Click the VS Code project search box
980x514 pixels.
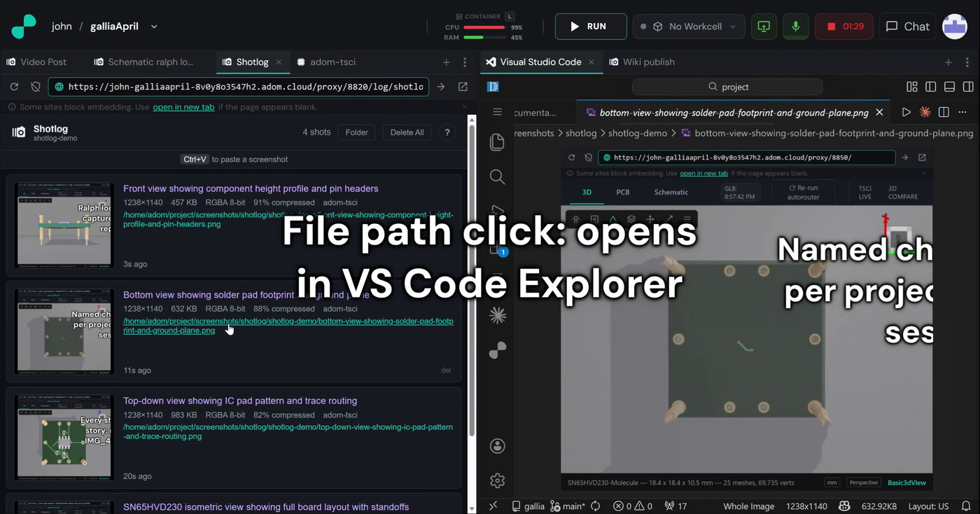[727, 87]
